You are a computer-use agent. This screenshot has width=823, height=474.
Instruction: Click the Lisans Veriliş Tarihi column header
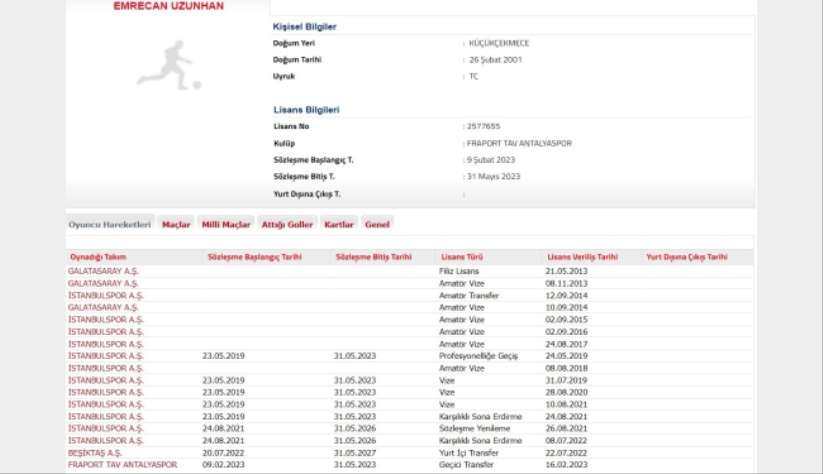[x=583, y=257]
